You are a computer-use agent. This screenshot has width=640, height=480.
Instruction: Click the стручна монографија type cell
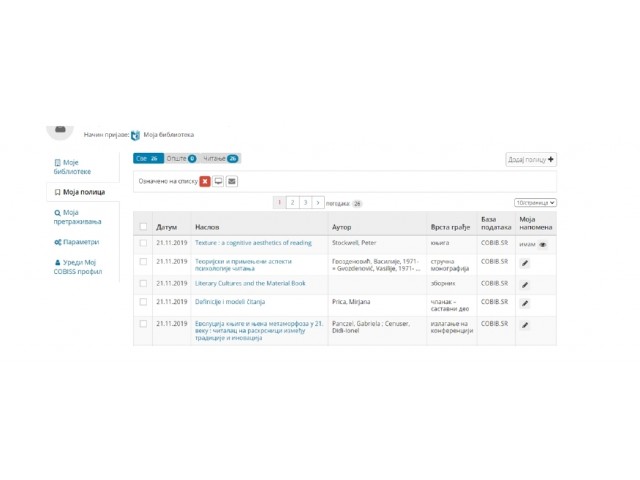click(x=450, y=265)
